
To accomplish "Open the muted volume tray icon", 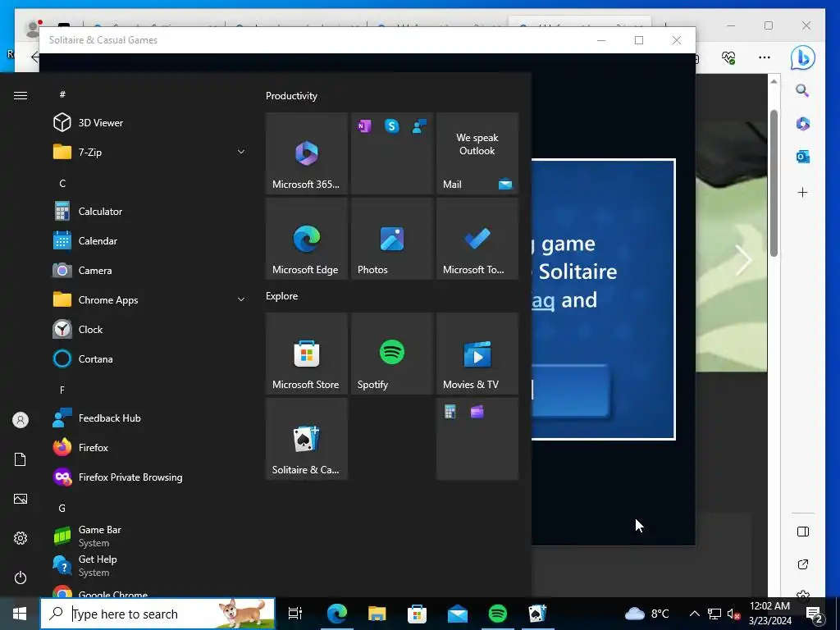I will pos(734,614).
